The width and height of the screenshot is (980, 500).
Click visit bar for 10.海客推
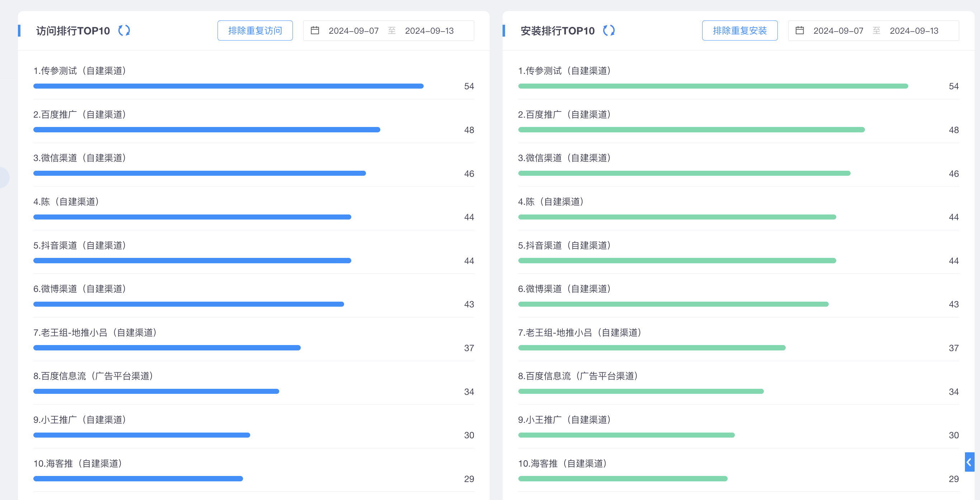point(138,479)
